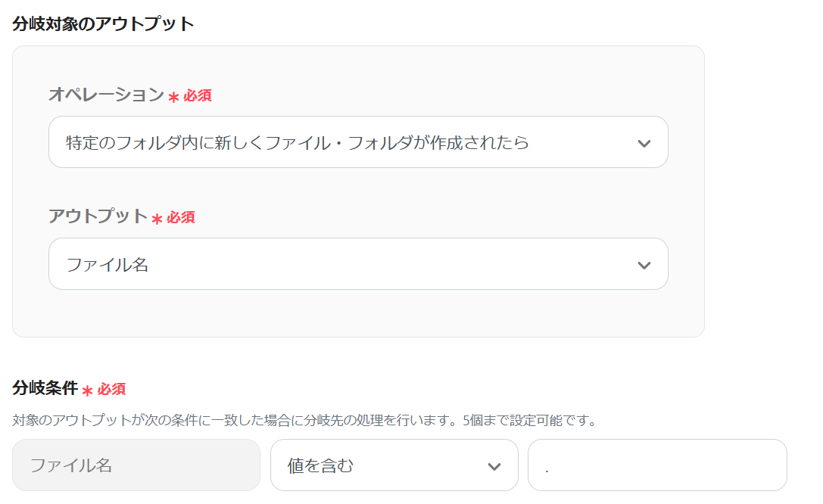Click the red asterisk next to アウトプット label

point(157,219)
